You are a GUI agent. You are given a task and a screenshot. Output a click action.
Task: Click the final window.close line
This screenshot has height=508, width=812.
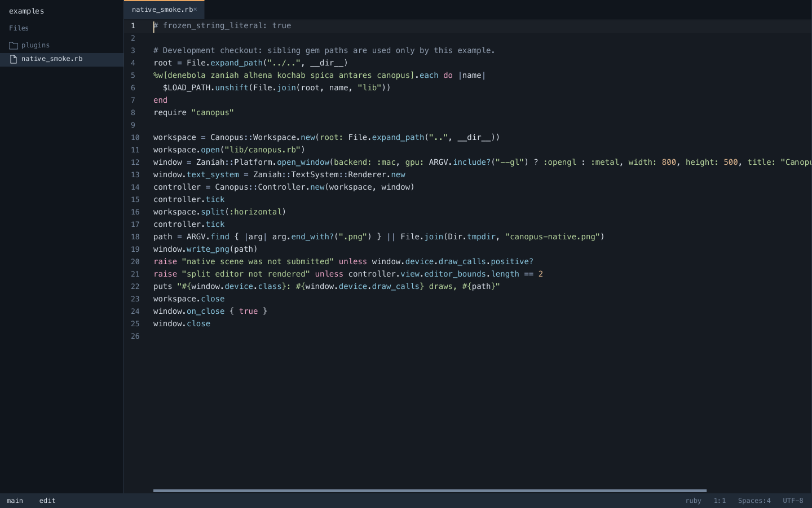coord(182,324)
